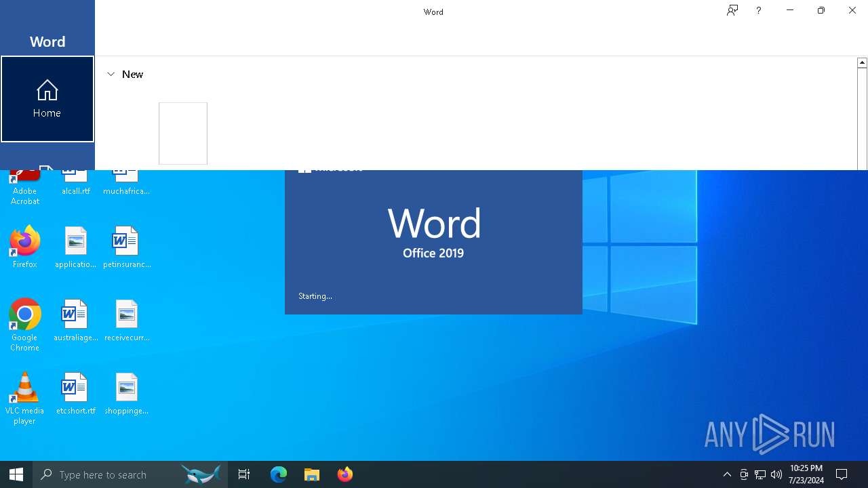Click the taskbar search box
The width and height of the screenshot is (868, 488).
pos(130,474)
